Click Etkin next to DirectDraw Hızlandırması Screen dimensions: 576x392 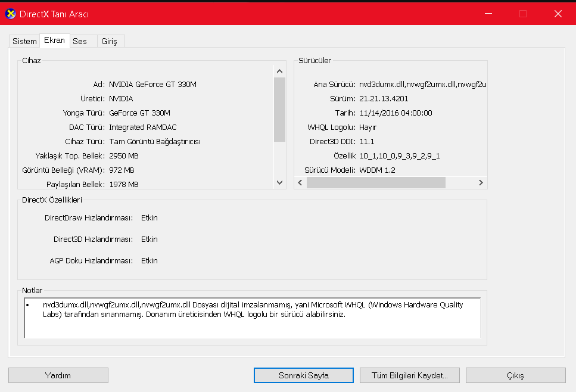click(149, 218)
